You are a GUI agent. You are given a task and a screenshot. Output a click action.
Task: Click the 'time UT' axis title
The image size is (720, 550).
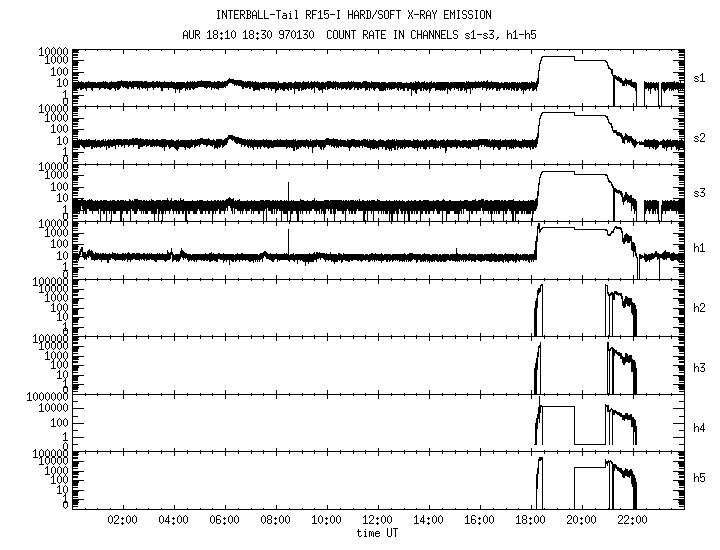coord(378,533)
